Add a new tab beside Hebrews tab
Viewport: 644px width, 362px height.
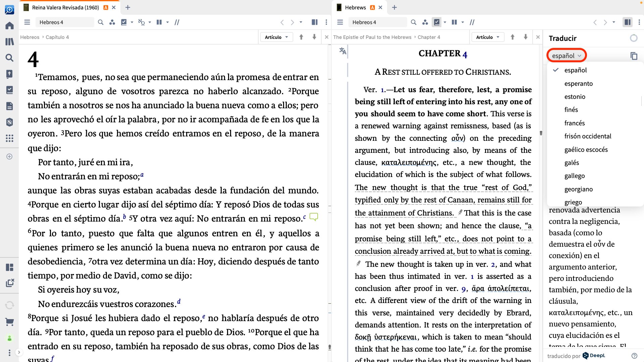pos(394,7)
